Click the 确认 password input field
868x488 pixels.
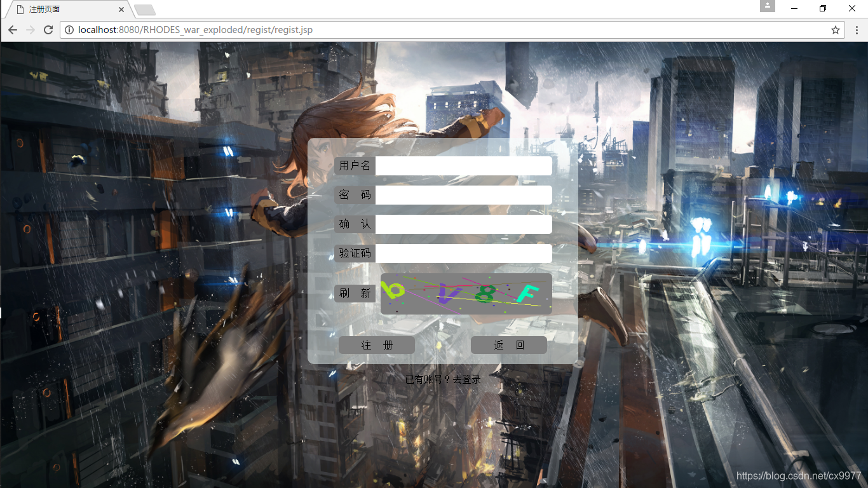(464, 224)
